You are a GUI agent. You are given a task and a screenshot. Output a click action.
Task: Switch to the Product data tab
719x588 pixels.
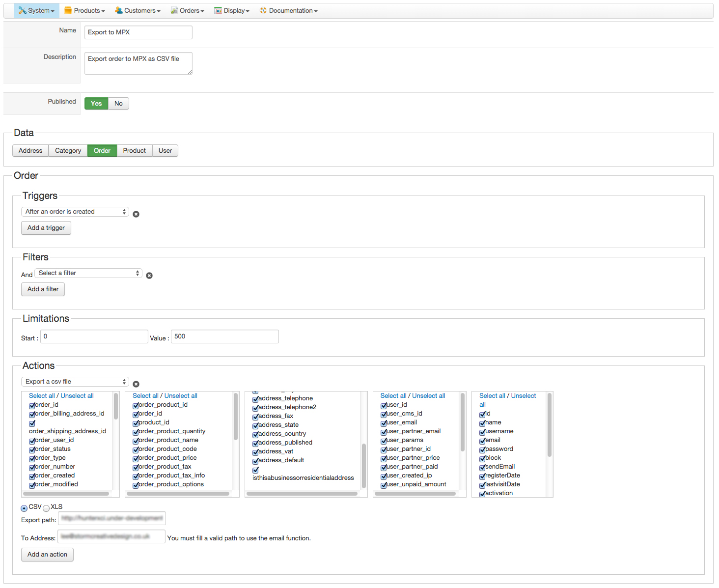[x=135, y=151]
